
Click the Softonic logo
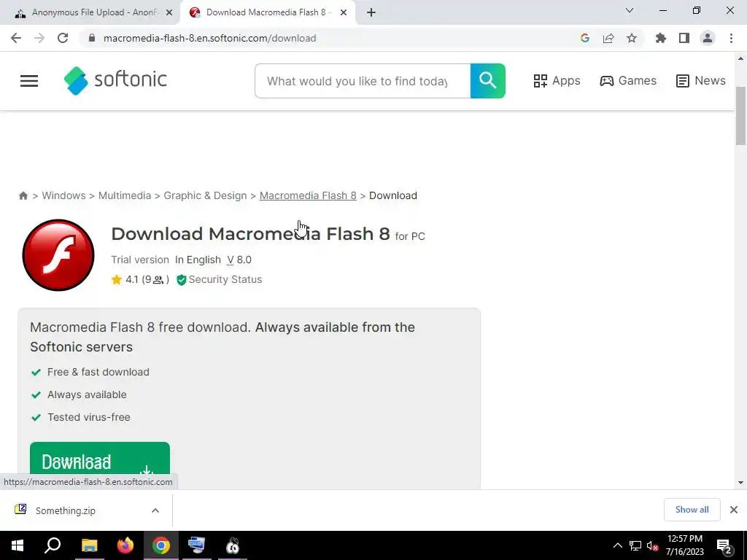[x=115, y=80]
